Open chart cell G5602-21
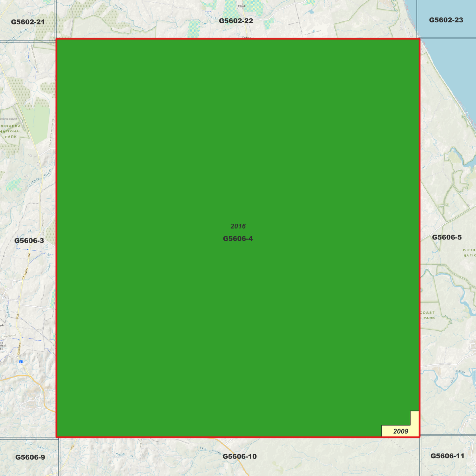Viewport: 476px width, 476px height. [x=27, y=22]
